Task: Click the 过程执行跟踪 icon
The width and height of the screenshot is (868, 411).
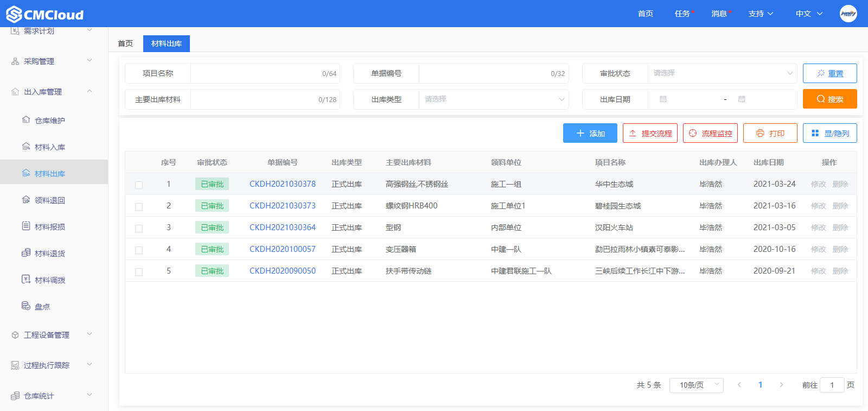Action: point(15,365)
